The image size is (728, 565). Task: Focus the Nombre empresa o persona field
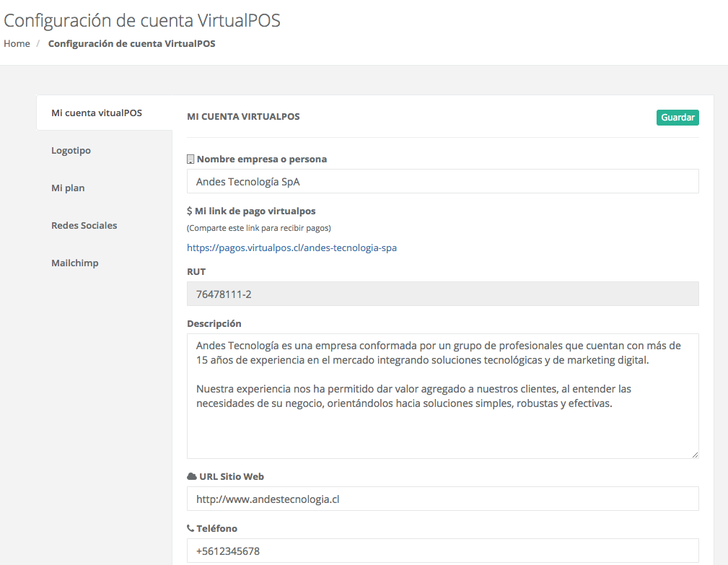click(442, 182)
